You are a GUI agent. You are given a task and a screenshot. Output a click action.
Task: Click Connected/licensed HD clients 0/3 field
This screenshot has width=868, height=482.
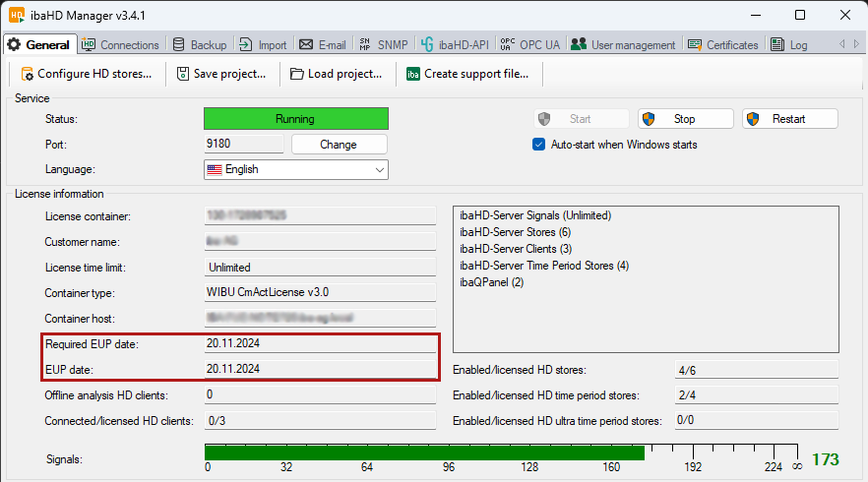pyautogui.click(x=320, y=421)
